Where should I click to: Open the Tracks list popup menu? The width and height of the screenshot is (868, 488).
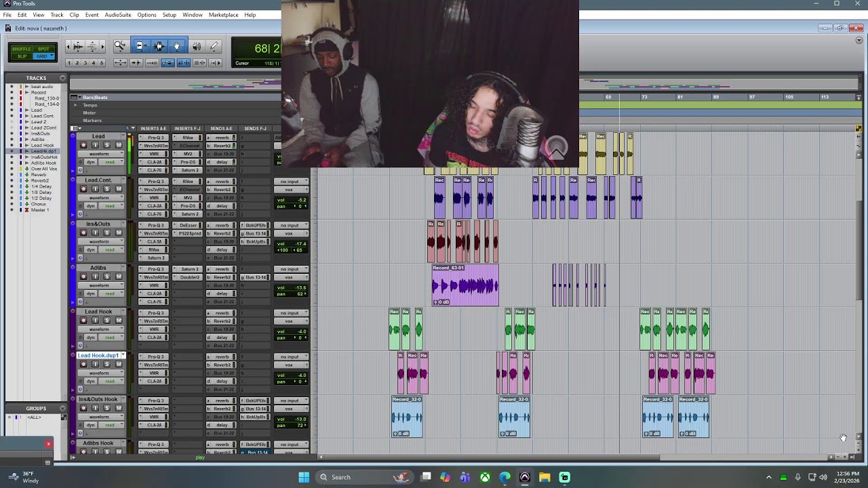pos(62,79)
